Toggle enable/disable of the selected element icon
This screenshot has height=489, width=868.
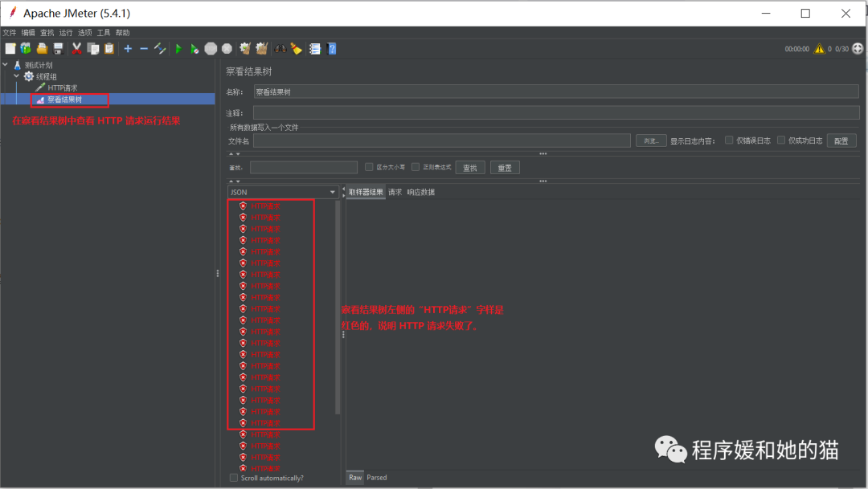point(160,49)
